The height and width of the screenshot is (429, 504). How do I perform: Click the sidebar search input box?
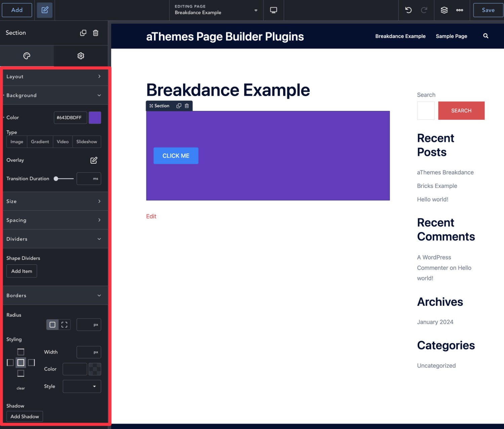(x=426, y=111)
